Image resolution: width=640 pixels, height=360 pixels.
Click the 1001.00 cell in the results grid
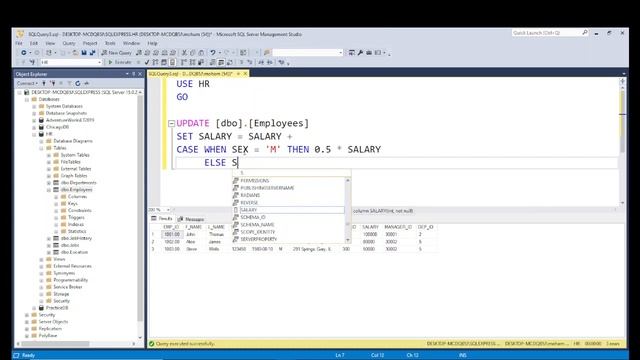[172, 234]
